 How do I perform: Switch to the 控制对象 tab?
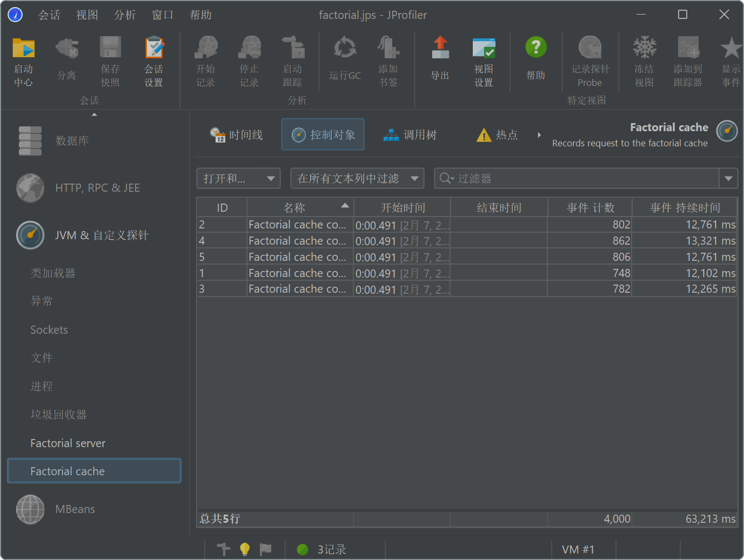[x=323, y=134]
